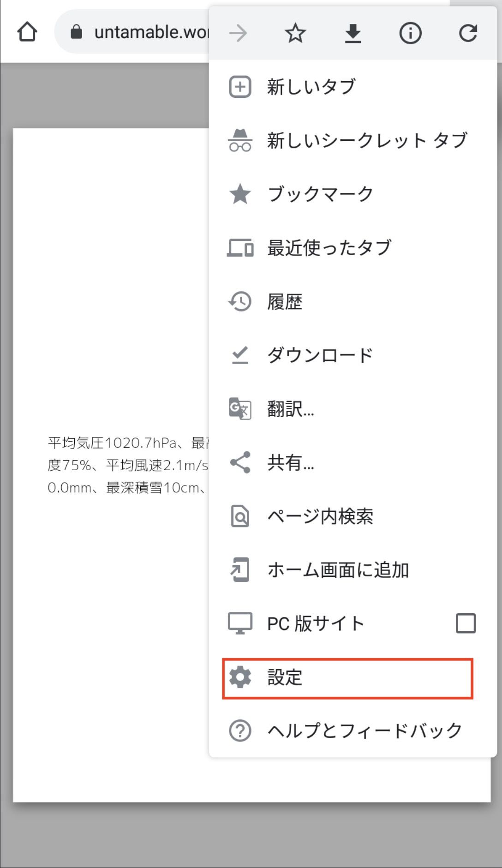
Task: Choose ホーム画面に追加 menu option
Action: click(x=338, y=570)
